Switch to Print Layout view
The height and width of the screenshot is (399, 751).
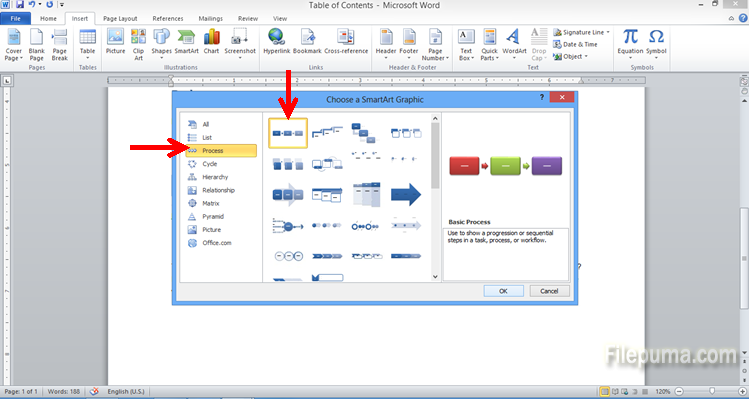605,391
